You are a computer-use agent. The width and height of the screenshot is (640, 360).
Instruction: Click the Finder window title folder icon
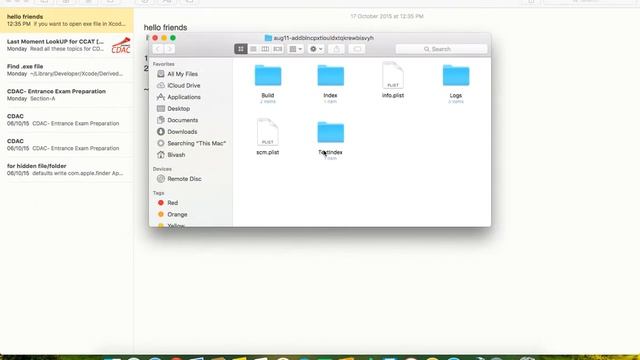pos(268,38)
